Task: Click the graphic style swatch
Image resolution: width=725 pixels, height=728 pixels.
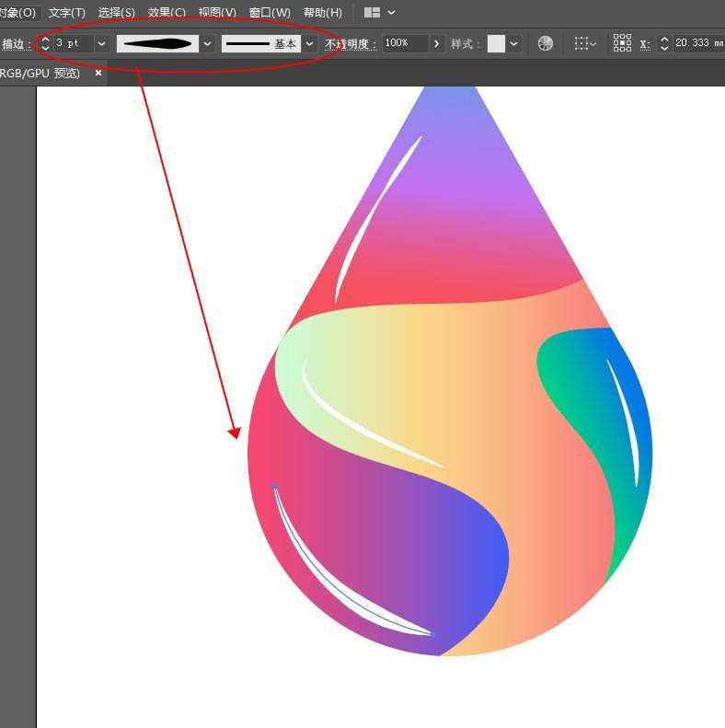Action: click(496, 43)
